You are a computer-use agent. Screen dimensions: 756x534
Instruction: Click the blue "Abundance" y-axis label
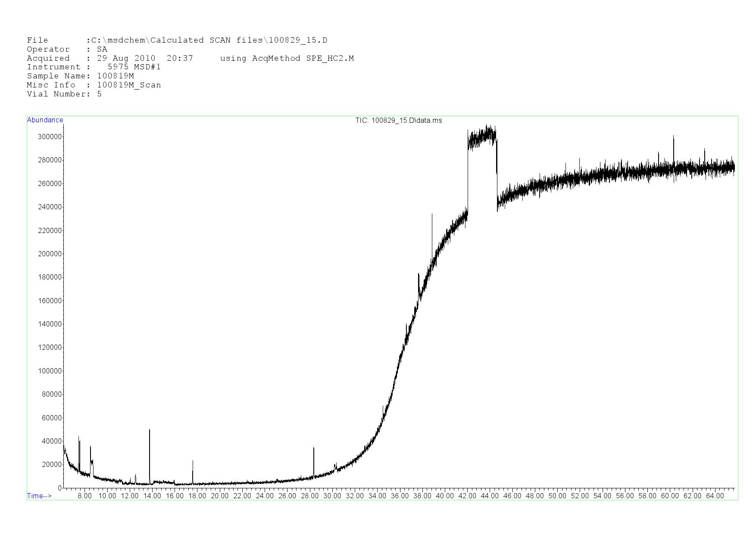pyautogui.click(x=45, y=120)
